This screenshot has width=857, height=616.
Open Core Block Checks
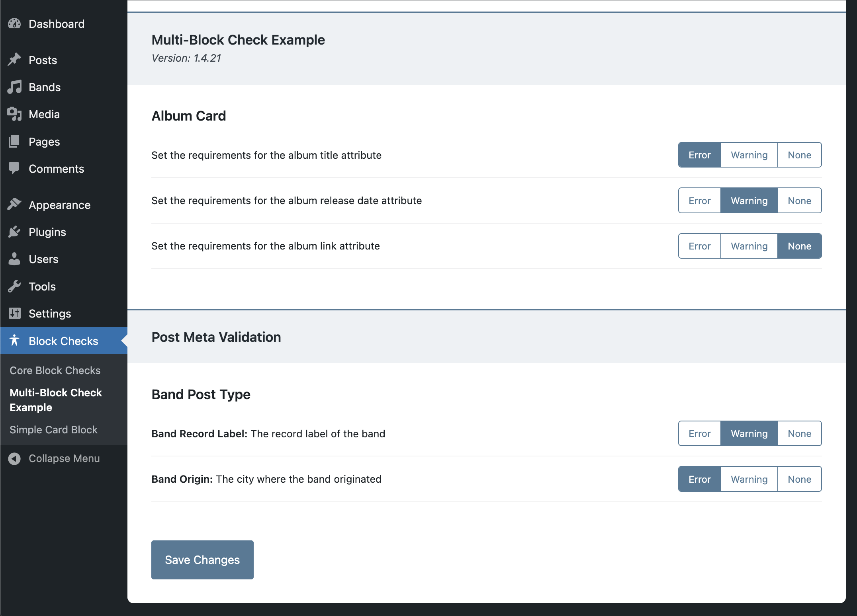55,370
